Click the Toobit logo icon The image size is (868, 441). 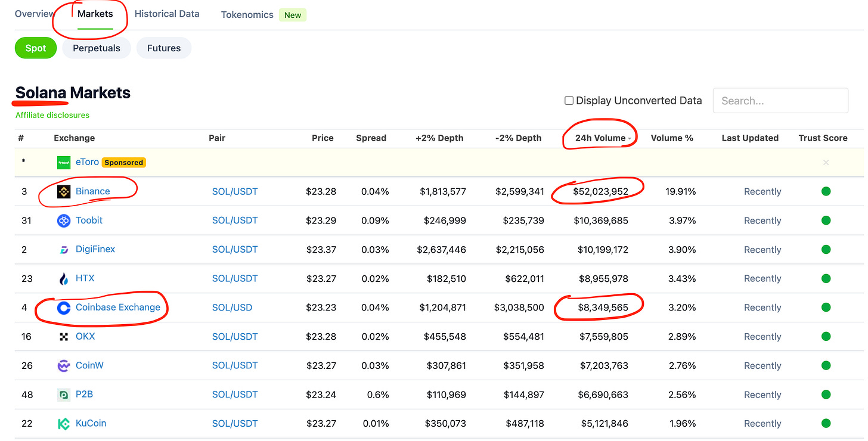[x=64, y=221]
